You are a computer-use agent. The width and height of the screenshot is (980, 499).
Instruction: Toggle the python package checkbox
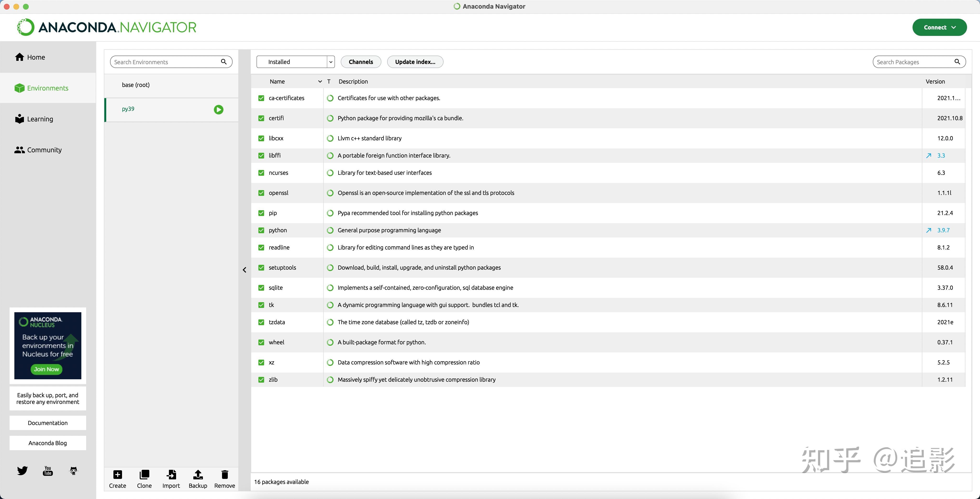point(261,230)
